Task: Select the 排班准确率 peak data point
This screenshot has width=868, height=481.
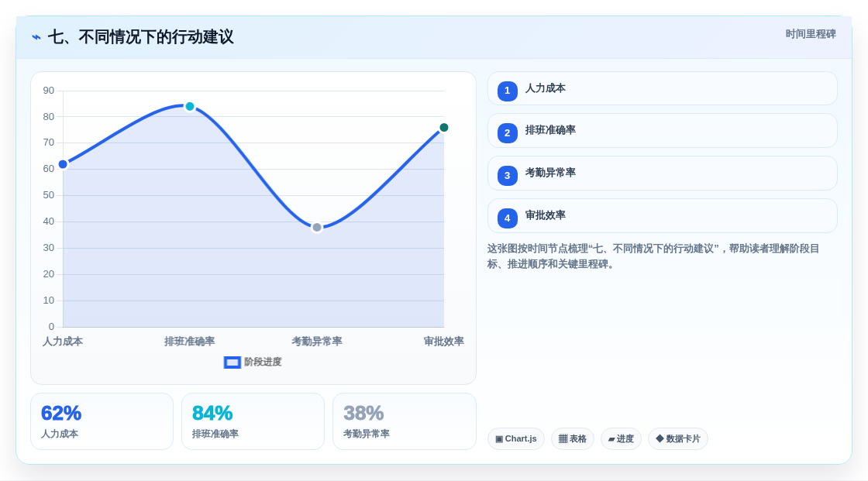Action: 190,106
